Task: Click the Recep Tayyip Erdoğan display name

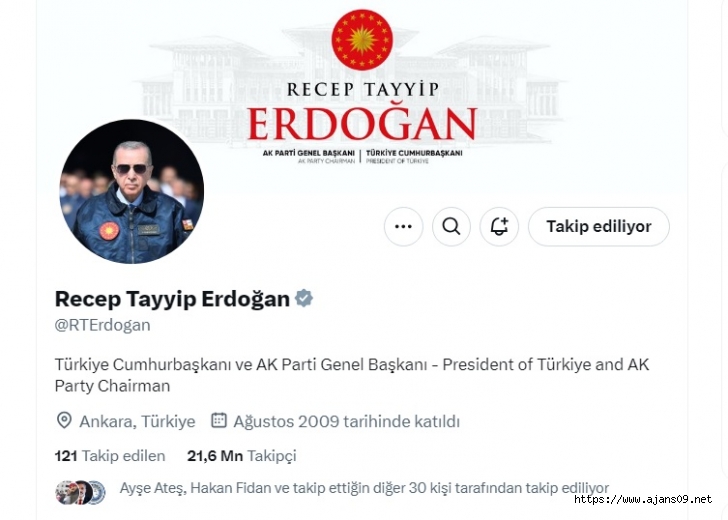Action: [x=172, y=299]
